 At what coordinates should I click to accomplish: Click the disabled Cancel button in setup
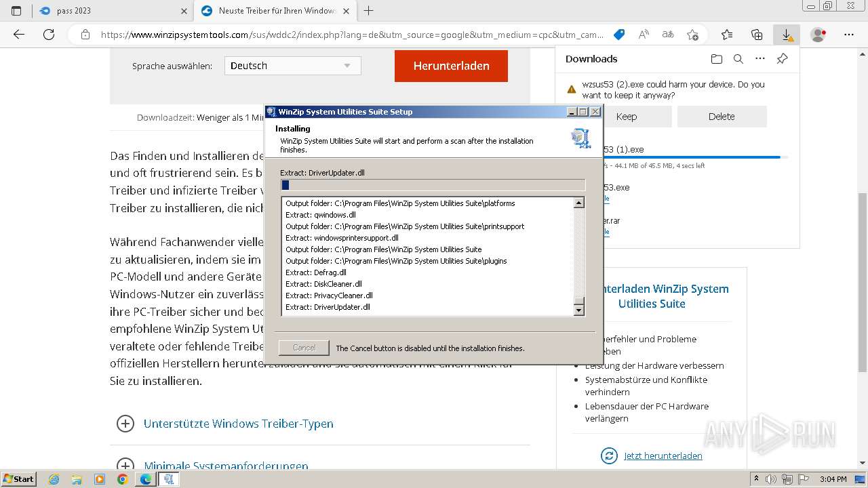pyautogui.click(x=304, y=348)
